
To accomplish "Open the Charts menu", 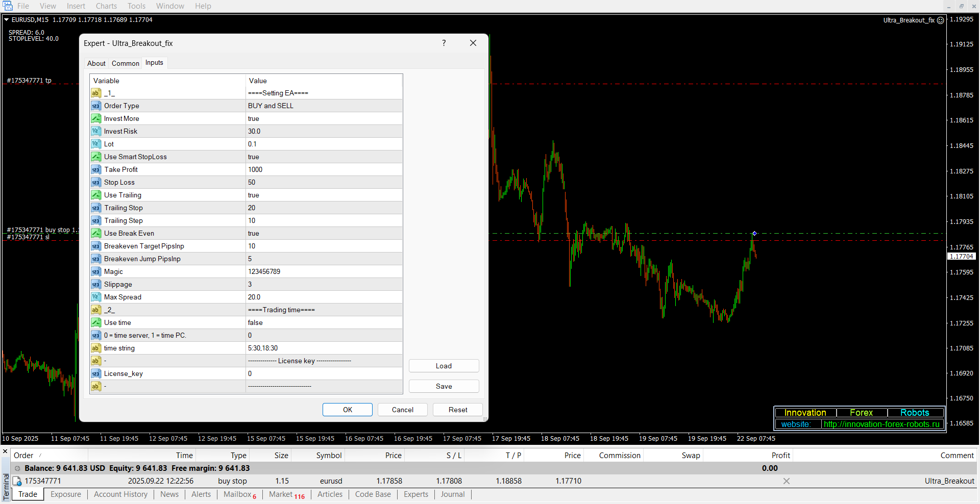I will point(106,6).
